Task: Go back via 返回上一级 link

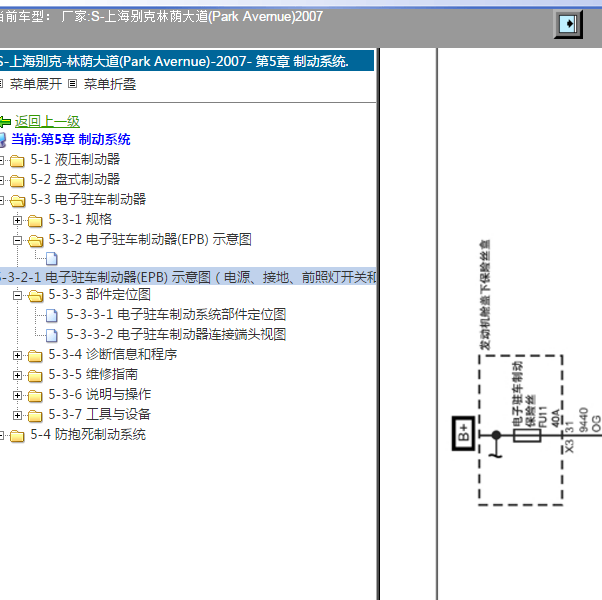Action: point(47,122)
